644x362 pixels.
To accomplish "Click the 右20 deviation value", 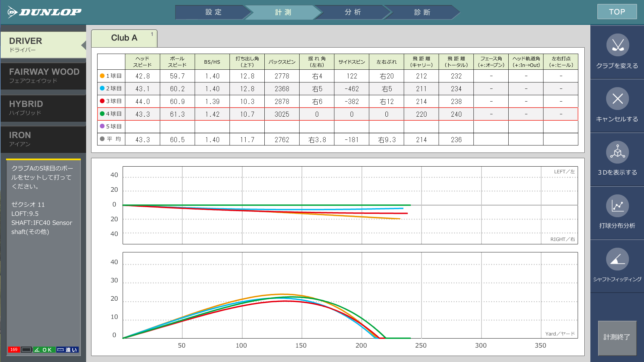I will pos(386,76).
